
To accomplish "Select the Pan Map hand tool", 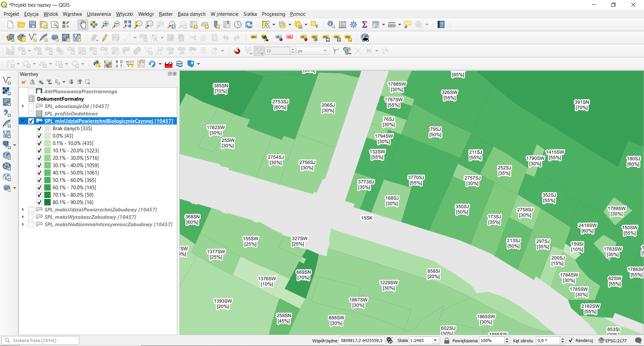I will tap(83, 24).
